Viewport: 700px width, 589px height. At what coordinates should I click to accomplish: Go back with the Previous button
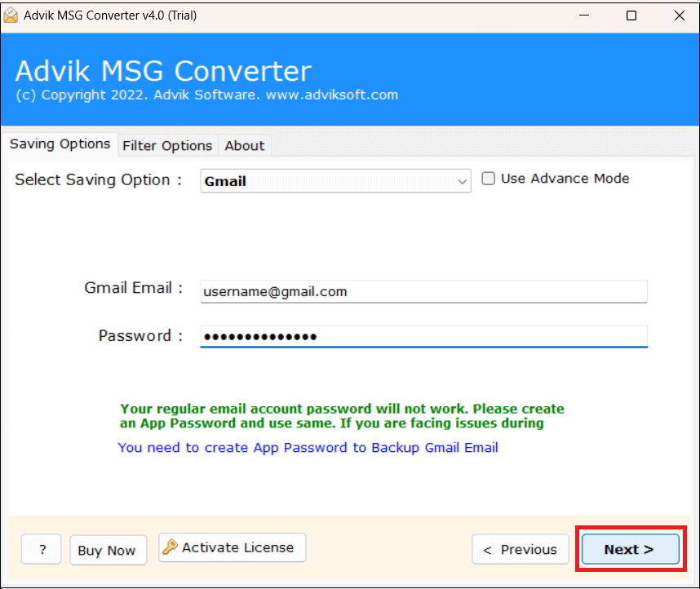point(520,549)
